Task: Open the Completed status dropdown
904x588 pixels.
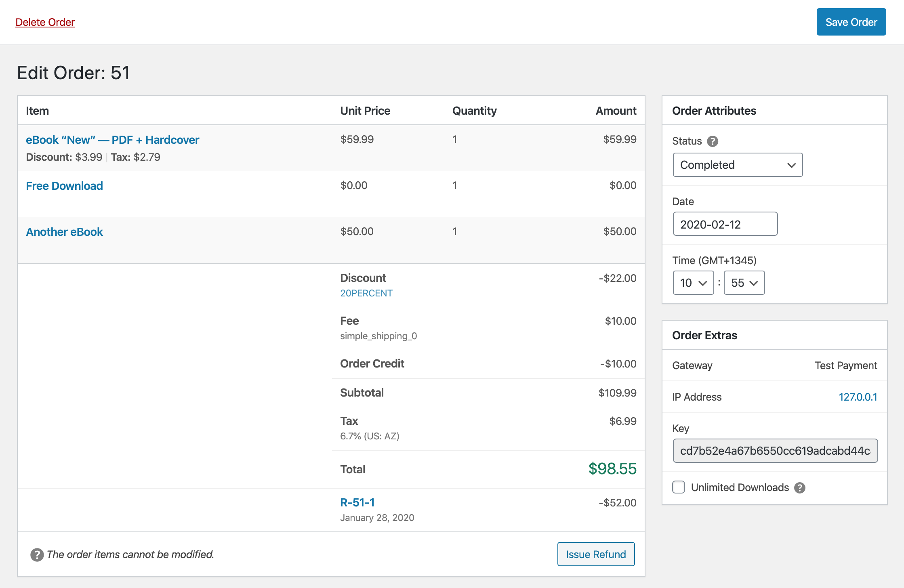Action: [738, 165]
